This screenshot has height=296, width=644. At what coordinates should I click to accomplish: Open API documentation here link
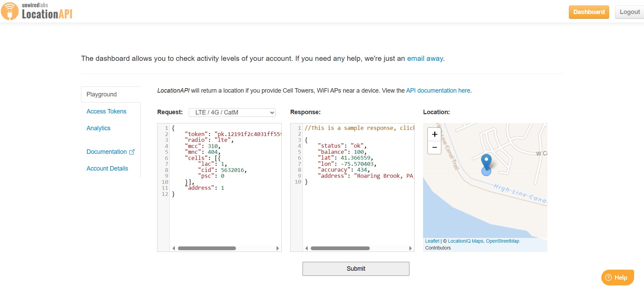click(x=438, y=91)
